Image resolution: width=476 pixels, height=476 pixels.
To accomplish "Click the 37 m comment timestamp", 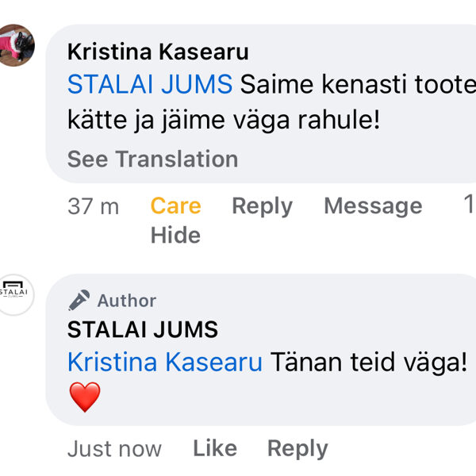I will [x=93, y=206].
